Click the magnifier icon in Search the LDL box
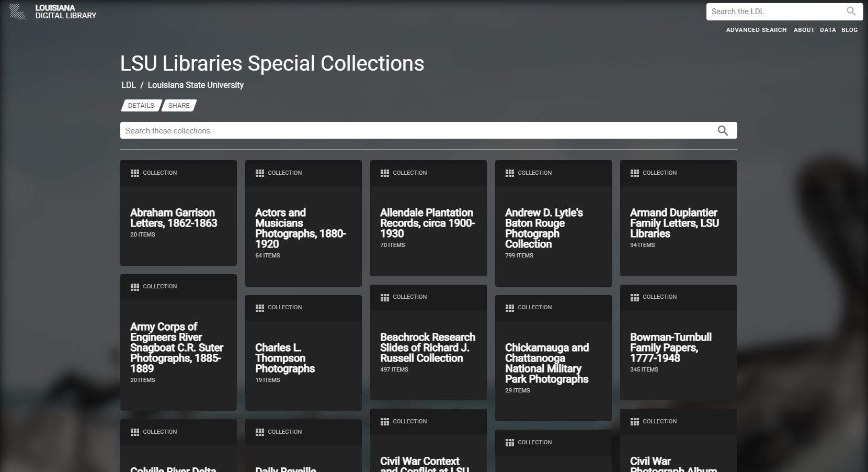This screenshot has width=868, height=472. pyautogui.click(x=851, y=11)
